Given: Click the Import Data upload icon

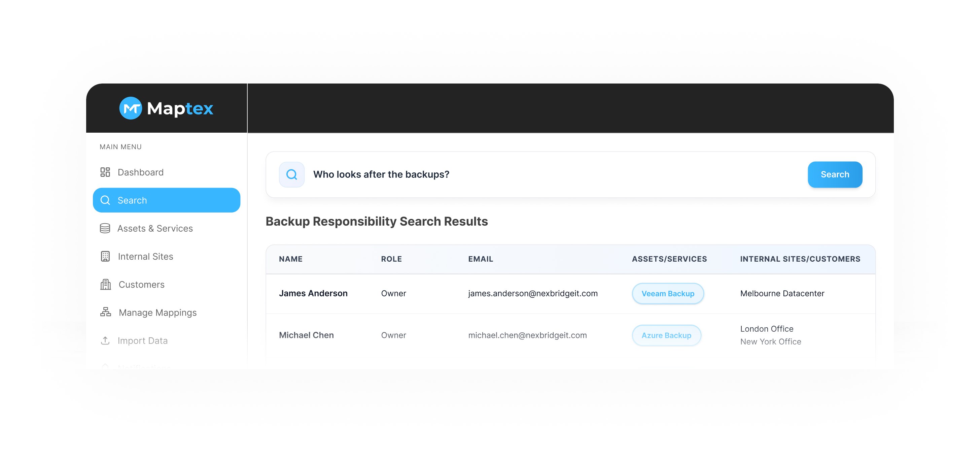Looking at the screenshot, I should (x=105, y=340).
